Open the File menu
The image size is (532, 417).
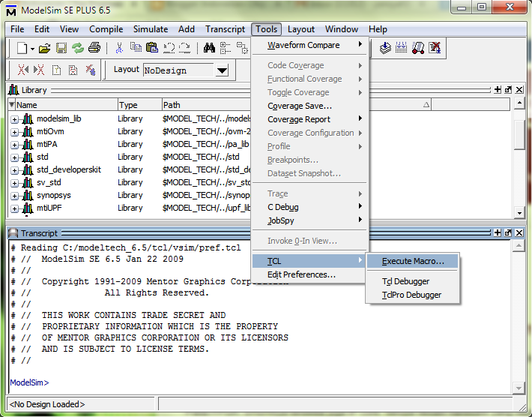point(17,29)
